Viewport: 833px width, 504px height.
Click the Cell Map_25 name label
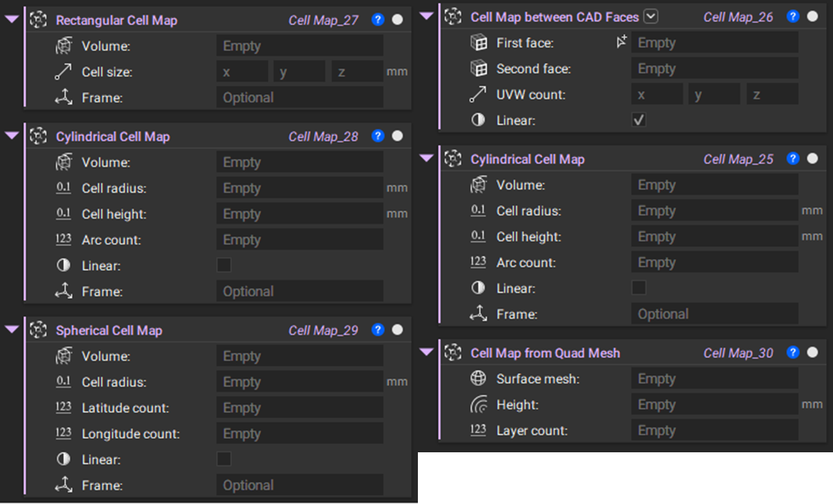[x=738, y=159]
